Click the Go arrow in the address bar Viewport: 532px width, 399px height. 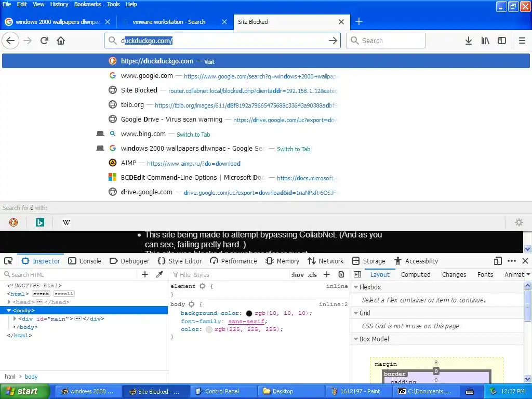[333, 41]
